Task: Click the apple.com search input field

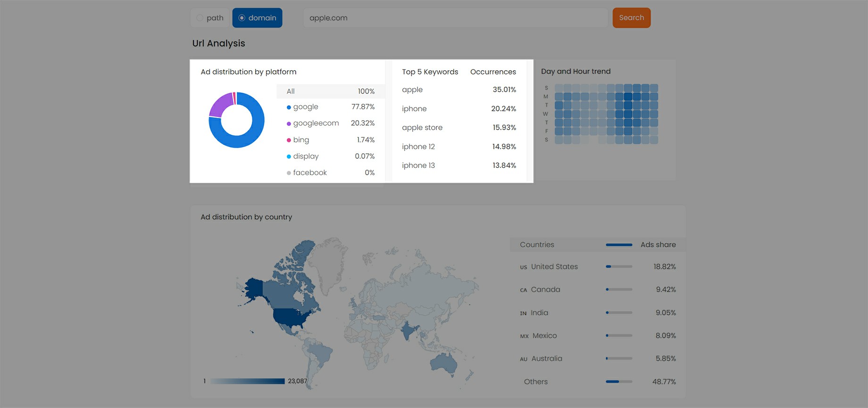Action: [x=456, y=18]
